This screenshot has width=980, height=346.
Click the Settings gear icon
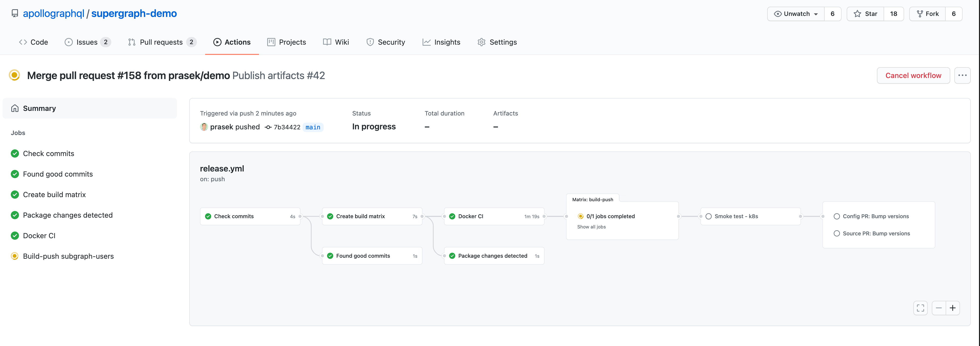[481, 42]
